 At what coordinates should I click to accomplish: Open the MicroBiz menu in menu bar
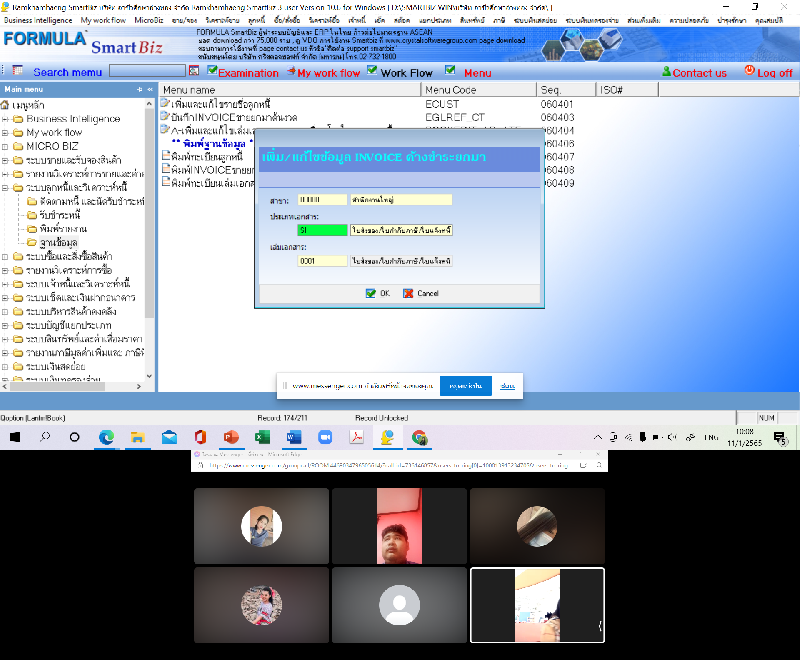148,20
